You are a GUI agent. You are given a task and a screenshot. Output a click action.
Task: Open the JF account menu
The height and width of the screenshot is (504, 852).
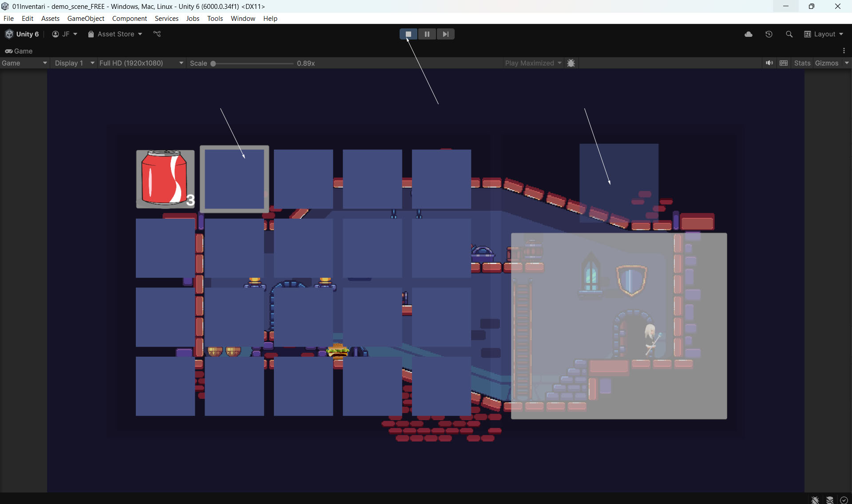pyautogui.click(x=65, y=34)
